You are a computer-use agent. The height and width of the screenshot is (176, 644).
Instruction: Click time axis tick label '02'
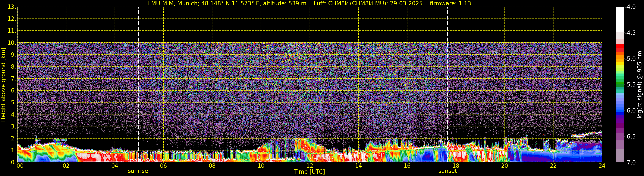[66, 166]
